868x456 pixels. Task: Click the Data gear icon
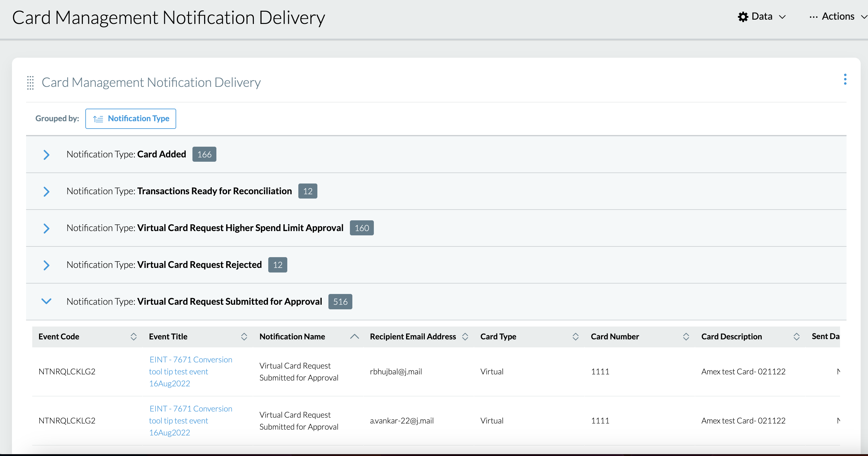(743, 17)
